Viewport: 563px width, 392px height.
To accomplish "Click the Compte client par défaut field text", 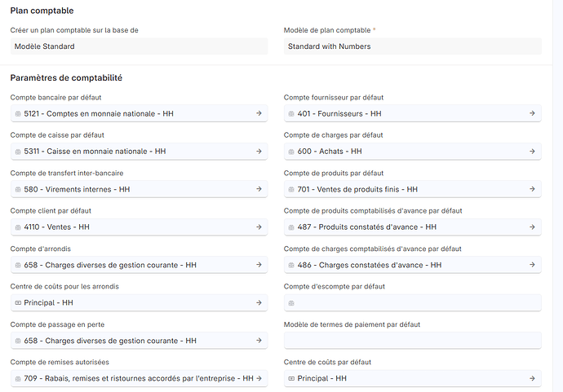I will click(x=57, y=227).
